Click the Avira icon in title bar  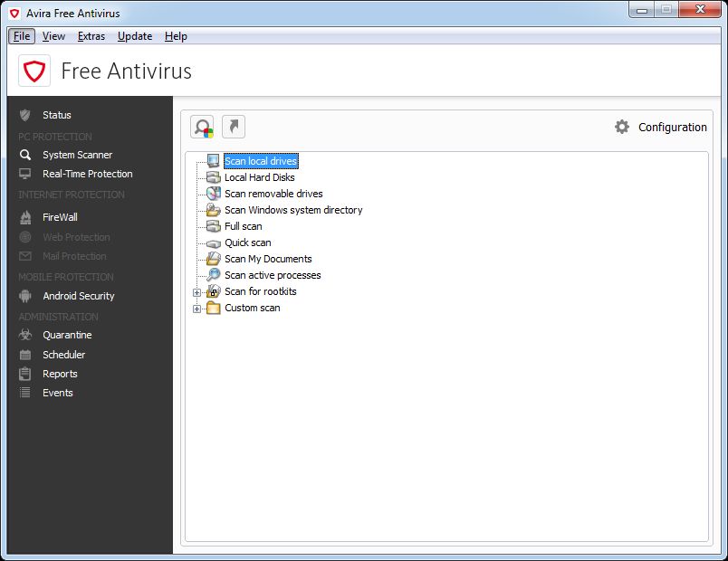click(14, 14)
